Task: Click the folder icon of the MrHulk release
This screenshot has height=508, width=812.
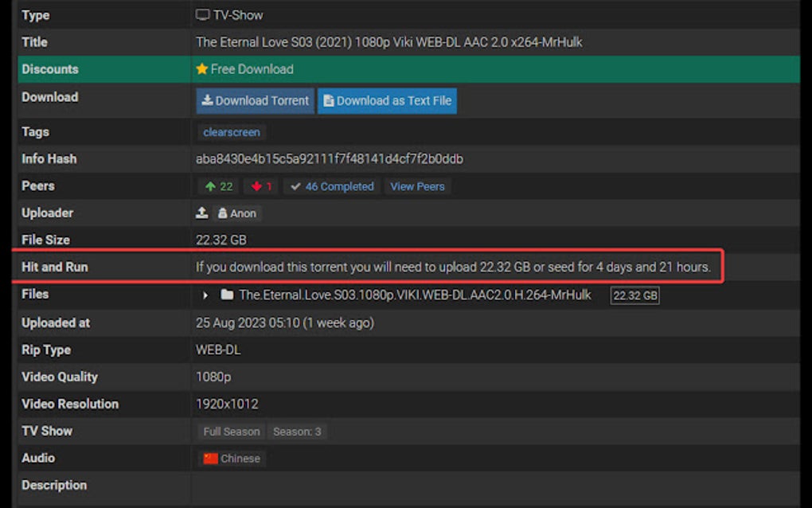Action: [x=228, y=295]
